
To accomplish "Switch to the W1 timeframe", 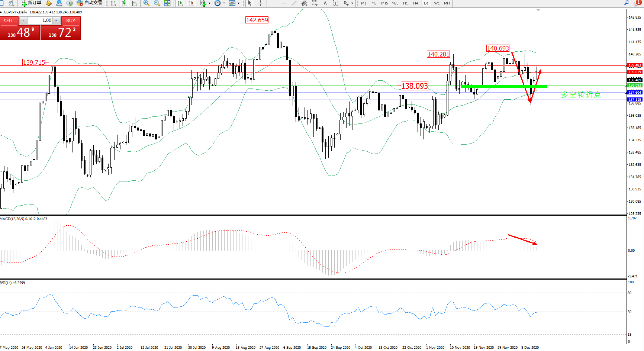I will click(437, 3).
